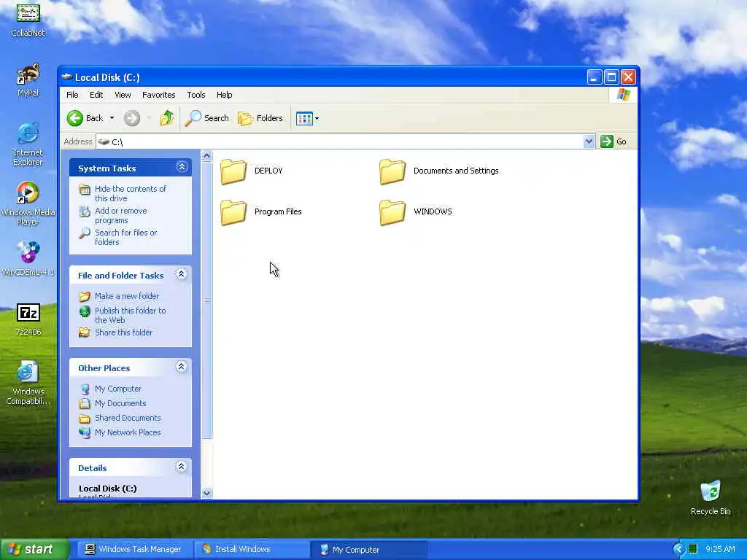Click Share this folder
This screenshot has height=560, width=747.
pyautogui.click(x=123, y=332)
